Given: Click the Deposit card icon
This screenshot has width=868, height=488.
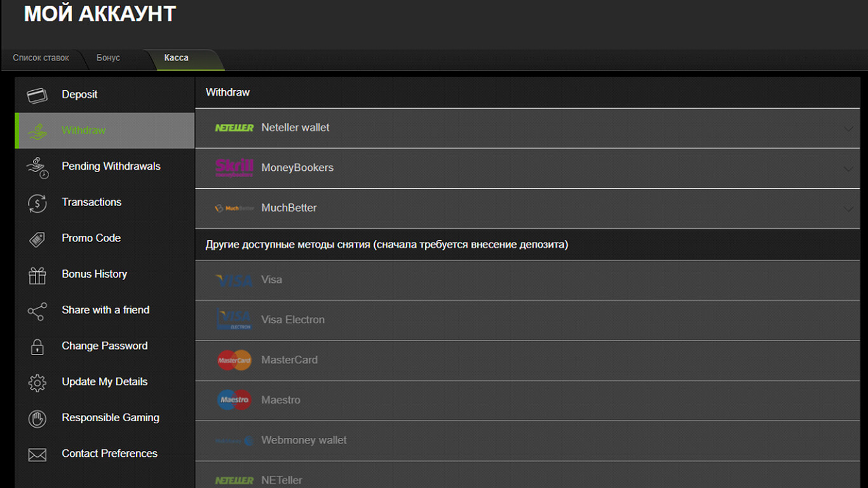Looking at the screenshot, I should (37, 95).
